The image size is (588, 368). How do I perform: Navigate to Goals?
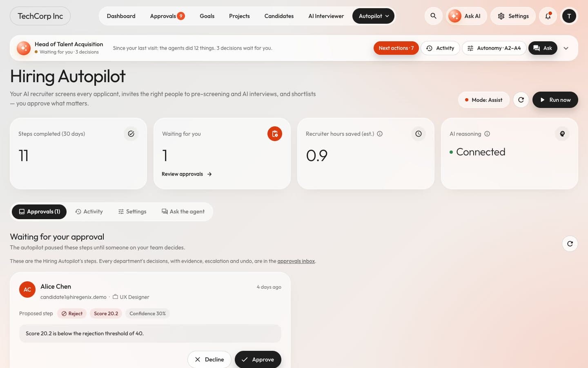[x=207, y=16]
